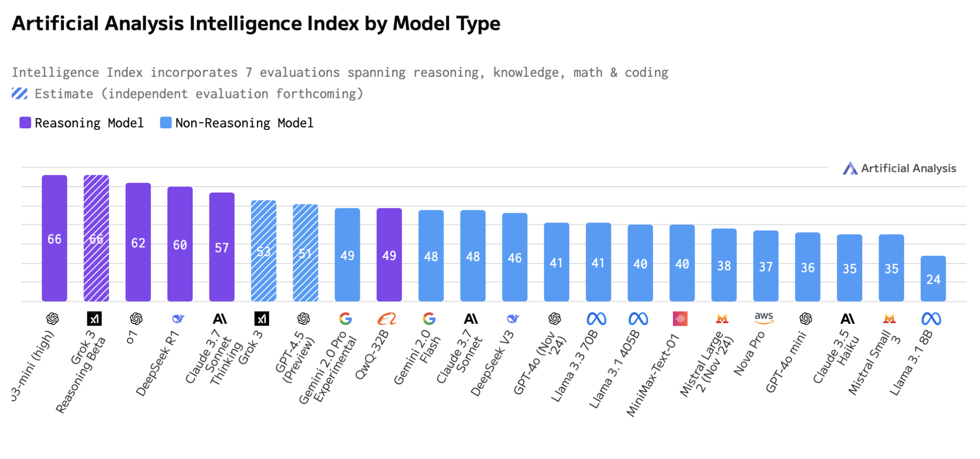Viewport: 980px width, 459px height.
Task: Click the Anthropic logo under Claude 3.7 Sonnet Thinking
Action: coord(220,319)
